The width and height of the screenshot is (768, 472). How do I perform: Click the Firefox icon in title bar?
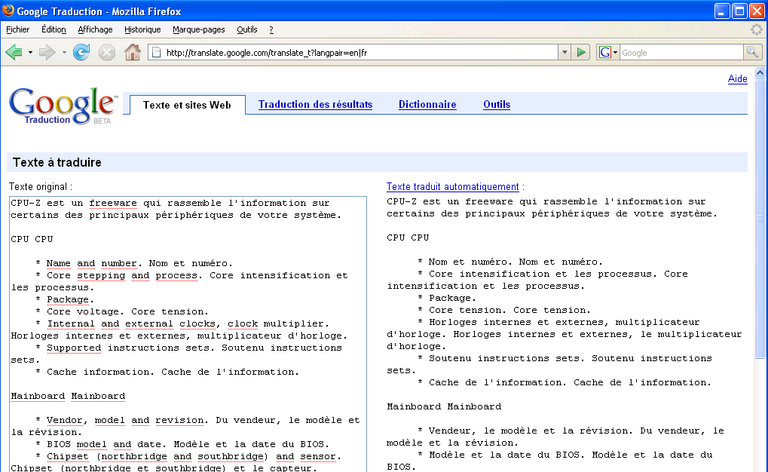point(8,10)
